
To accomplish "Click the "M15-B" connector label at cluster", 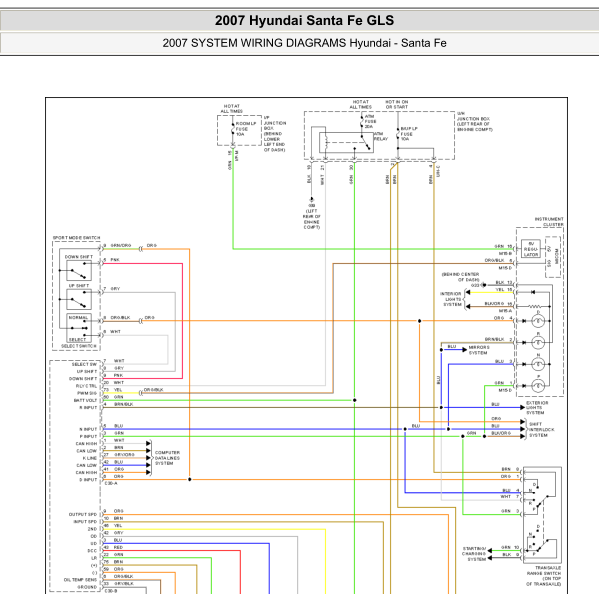I will point(505,253).
